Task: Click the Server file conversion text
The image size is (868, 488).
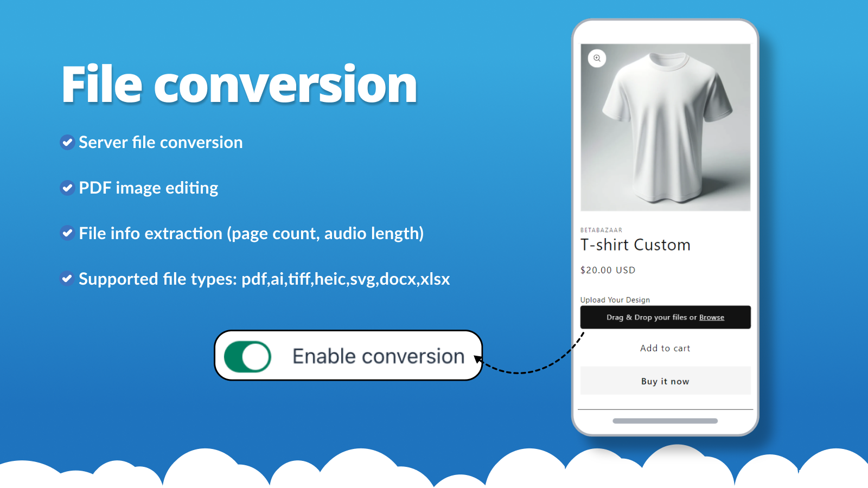Action: [161, 143]
